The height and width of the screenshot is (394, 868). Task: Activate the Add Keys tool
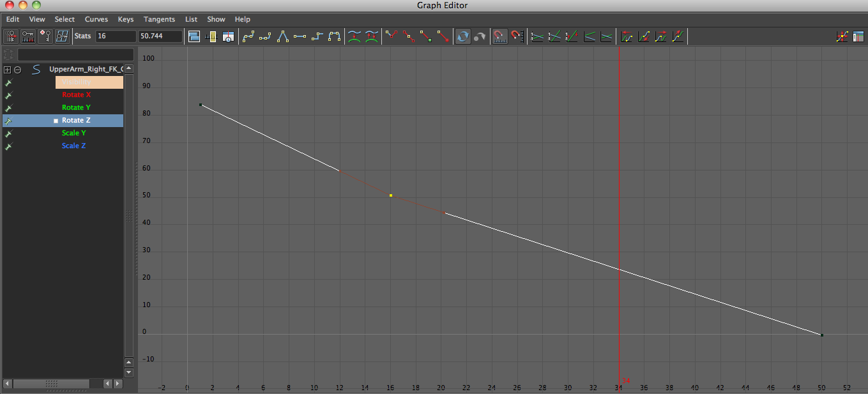coord(45,36)
